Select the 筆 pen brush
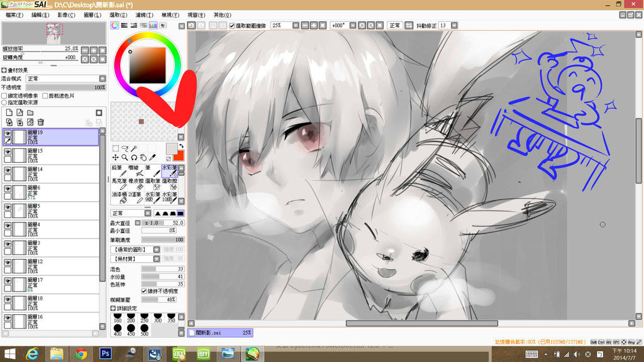Screen dimensions: 644x362 152,171
